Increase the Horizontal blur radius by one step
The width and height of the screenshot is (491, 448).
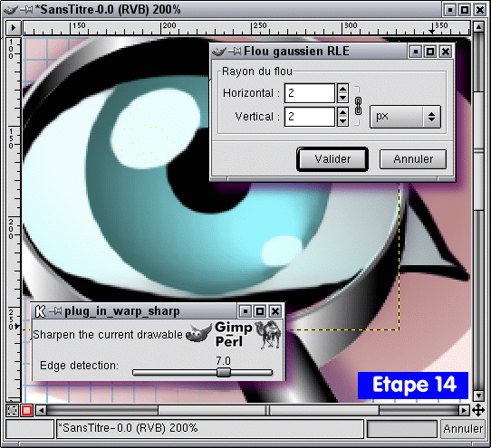(x=342, y=89)
